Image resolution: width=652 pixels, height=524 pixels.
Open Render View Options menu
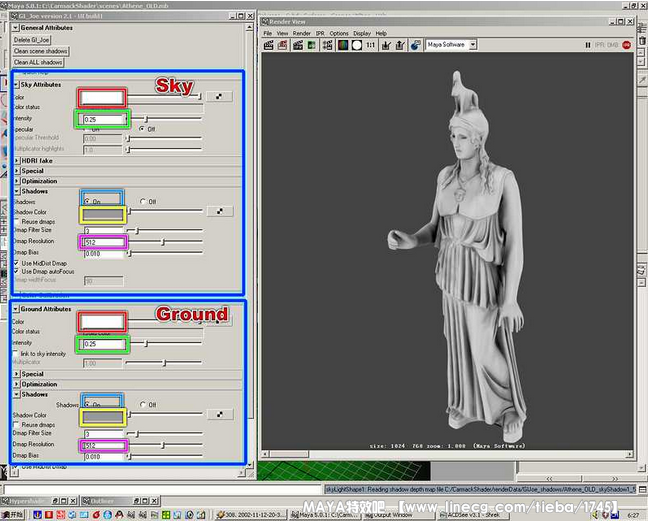pos(339,33)
